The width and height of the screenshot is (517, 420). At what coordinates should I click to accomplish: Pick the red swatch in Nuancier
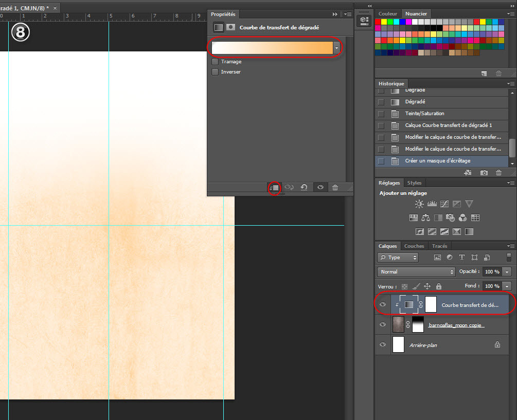click(x=378, y=22)
